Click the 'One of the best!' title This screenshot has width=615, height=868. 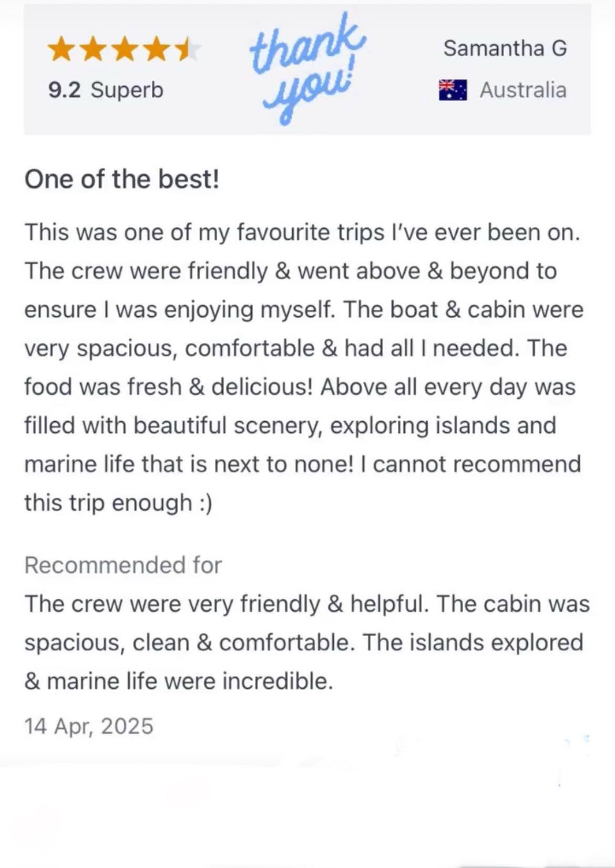click(x=122, y=179)
